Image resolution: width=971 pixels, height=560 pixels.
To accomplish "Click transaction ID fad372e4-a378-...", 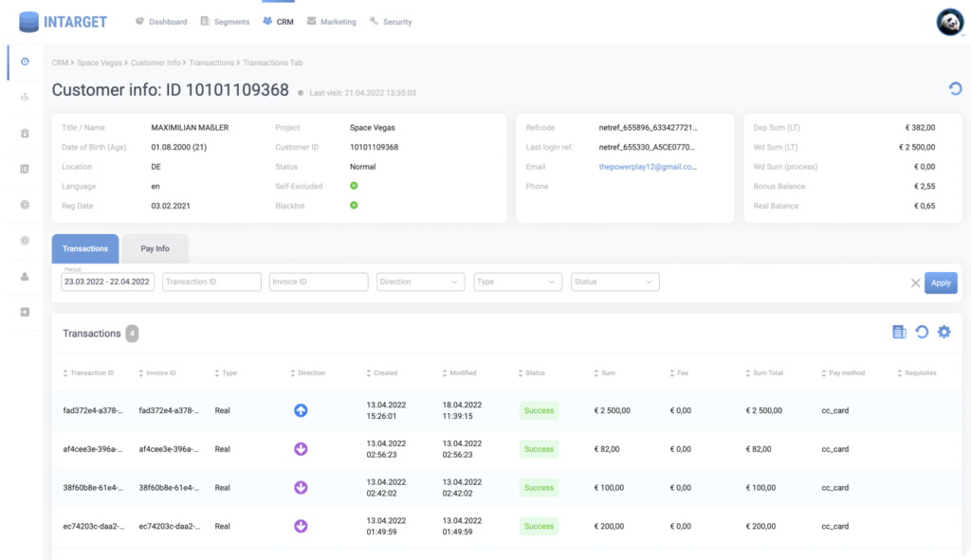I will tap(93, 410).
